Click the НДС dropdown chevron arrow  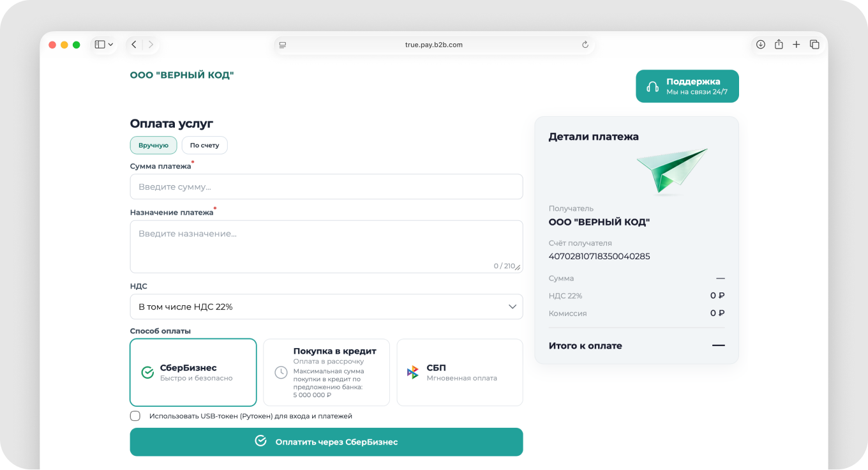point(513,307)
